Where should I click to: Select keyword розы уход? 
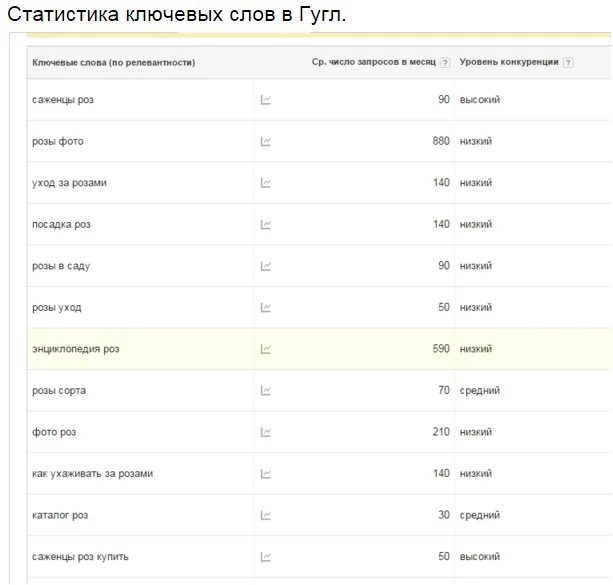point(57,308)
